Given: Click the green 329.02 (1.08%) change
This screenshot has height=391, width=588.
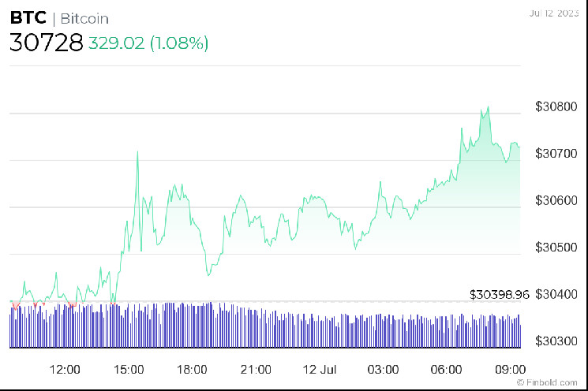Looking at the screenshot, I should (x=148, y=43).
